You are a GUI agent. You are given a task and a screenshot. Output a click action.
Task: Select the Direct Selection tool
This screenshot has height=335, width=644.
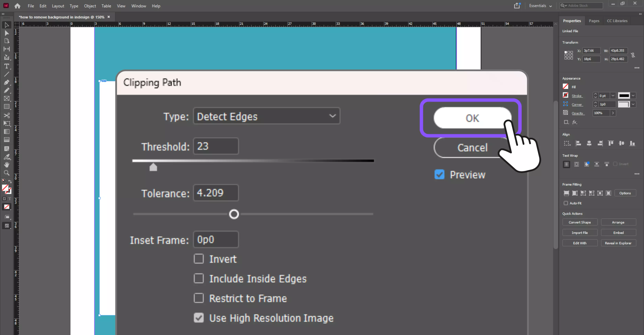(x=7, y=33)
